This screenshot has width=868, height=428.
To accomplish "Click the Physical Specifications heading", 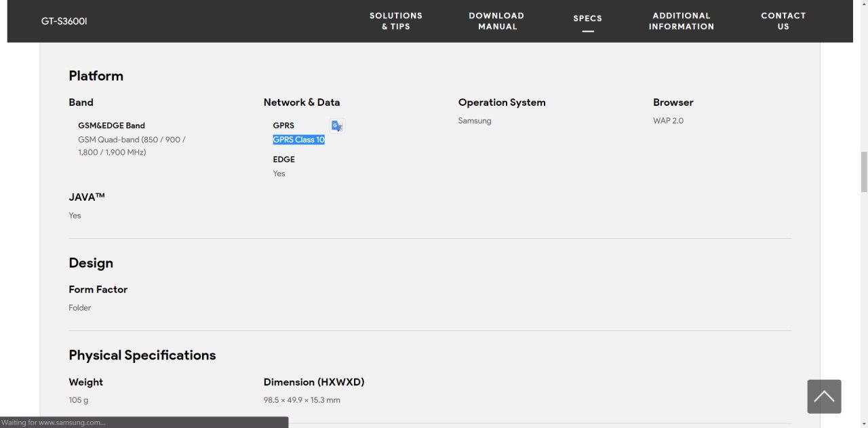I will [x=142, y=355].
